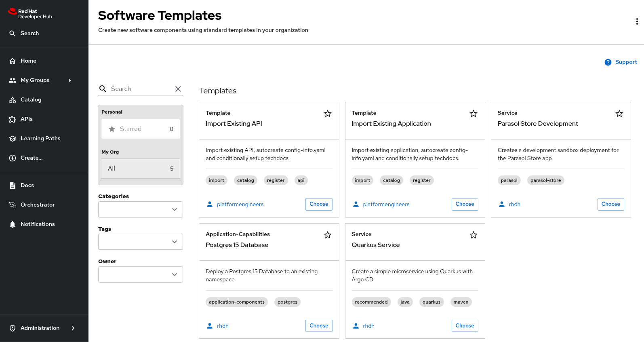The image size is (644, 342).
Task: Click the My Groups people icon
Action: 13,80
